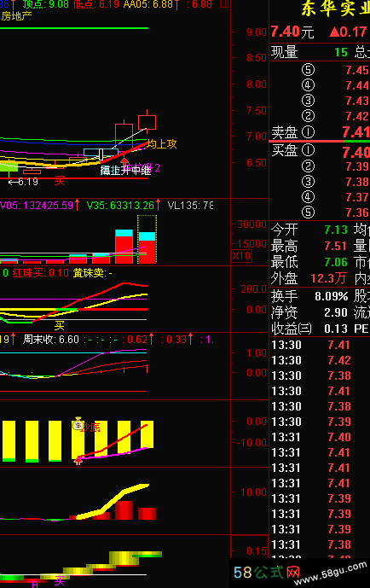
Task: Click the X10 volume scale box
Action: (242, 256)
